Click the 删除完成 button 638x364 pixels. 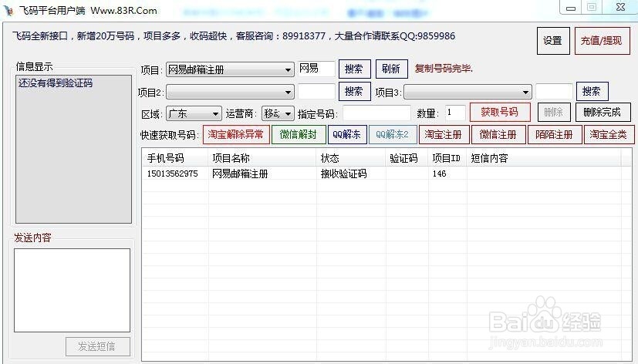(603, 113)
